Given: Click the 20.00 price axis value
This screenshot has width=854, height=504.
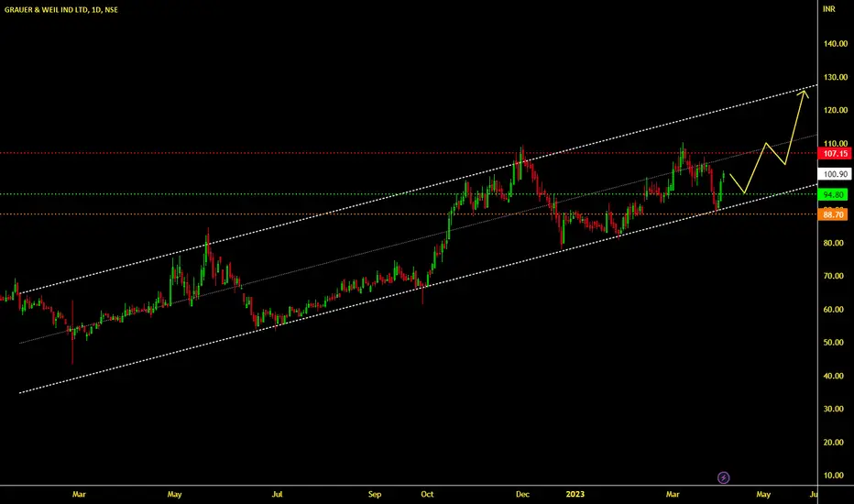Looking at the screenshot, I should [x=833, y=443].
